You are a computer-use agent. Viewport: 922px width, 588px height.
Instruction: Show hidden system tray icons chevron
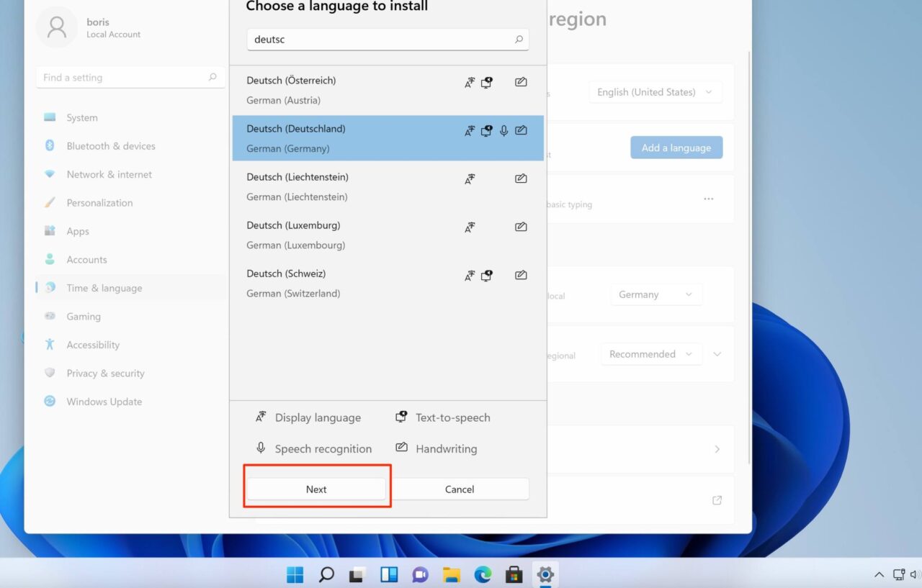tap(879, 574)
